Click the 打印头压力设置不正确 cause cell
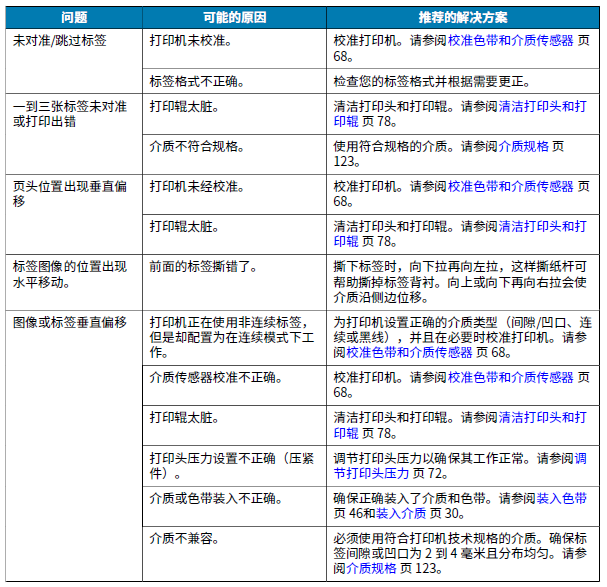Screen dimensions: 607x587 coord(234,466)
